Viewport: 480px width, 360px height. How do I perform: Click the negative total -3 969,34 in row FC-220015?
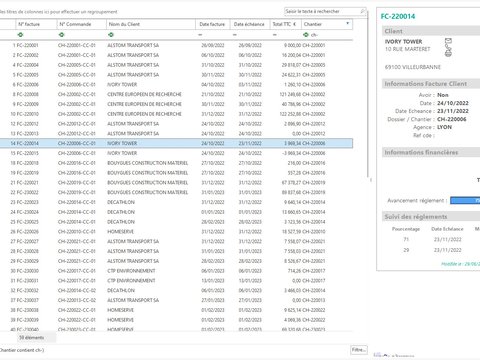[x=291, y=153]
